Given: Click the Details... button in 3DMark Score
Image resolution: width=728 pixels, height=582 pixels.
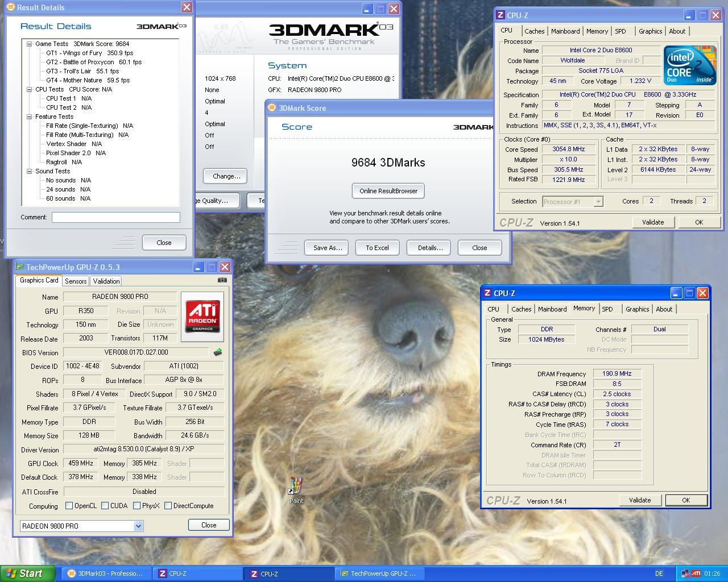Looking at the screenshot, I should (430, 248).
